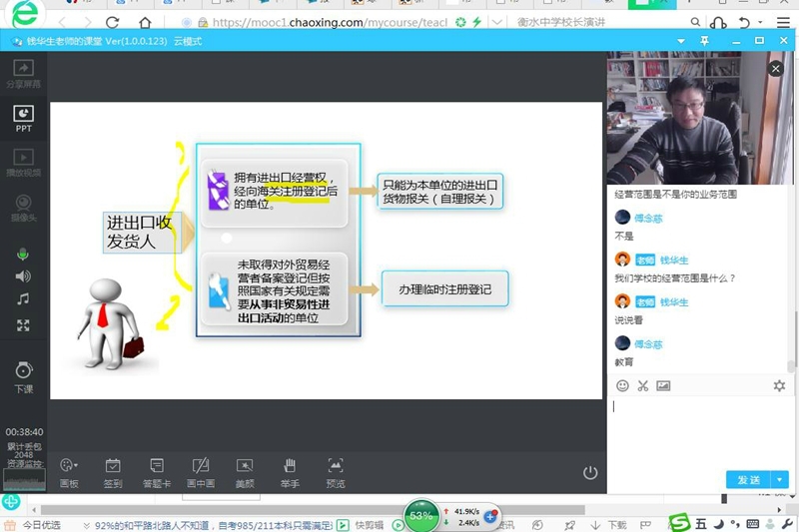Open chat settings gear icon
799x532 pixels.
(x=779, y=386)
